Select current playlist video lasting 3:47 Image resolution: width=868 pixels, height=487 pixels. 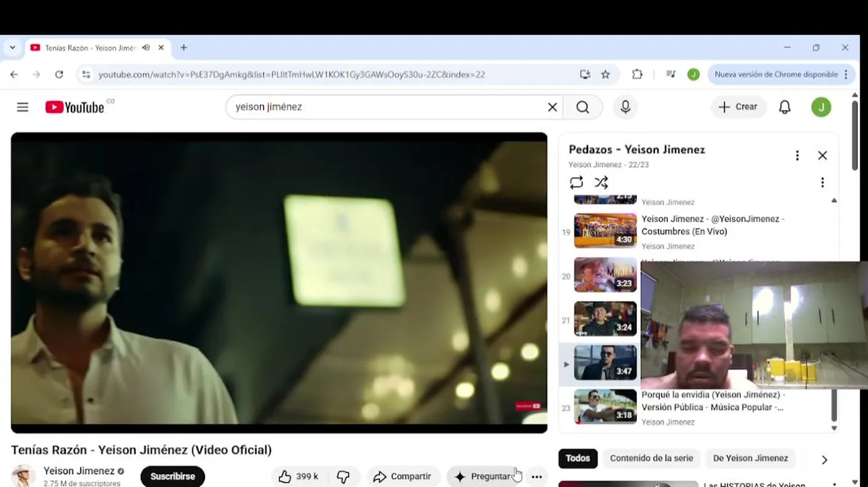pos(605,363)
